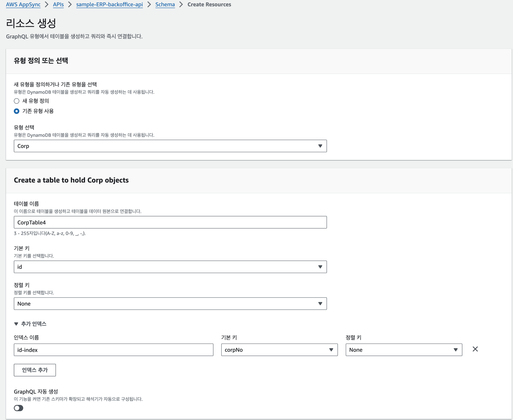The height and width of the screenshot is (420, 513).
Task: Click the CorpTable4 table name field
Action: tap(170, 222)
